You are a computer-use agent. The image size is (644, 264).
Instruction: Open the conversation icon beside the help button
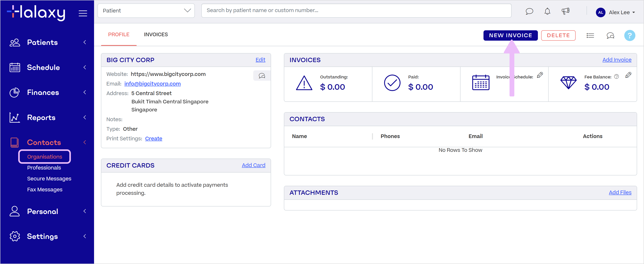pyautogui.click(x=610, y=35)
